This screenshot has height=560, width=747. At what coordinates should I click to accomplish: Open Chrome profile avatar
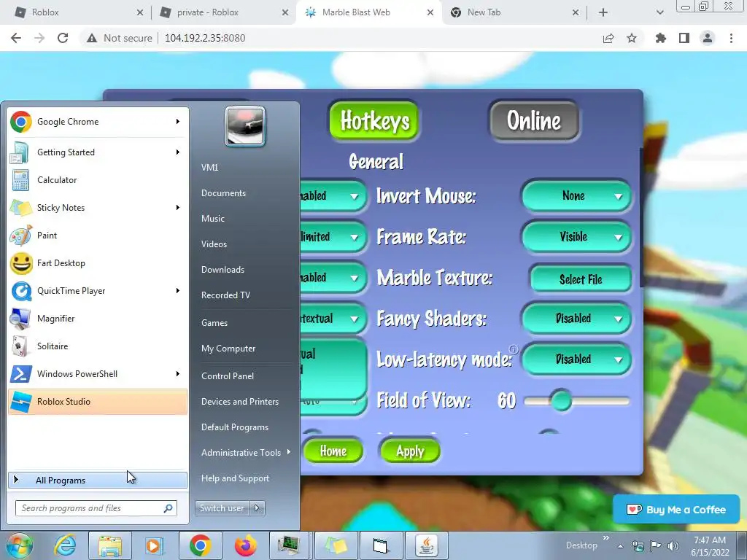pyautogui.click(x=708, y=38)
